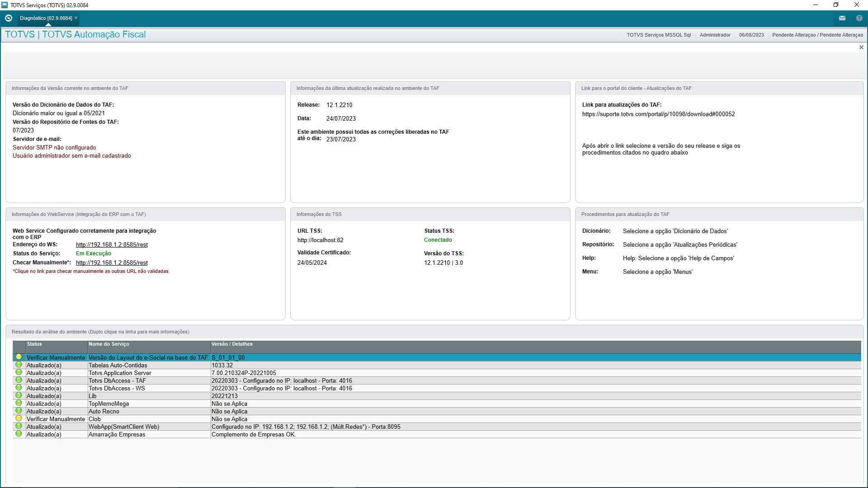The image size is (868, 488).
Task: Click the date '06/08/2023' in header
Action: click(x=751, y=35)
